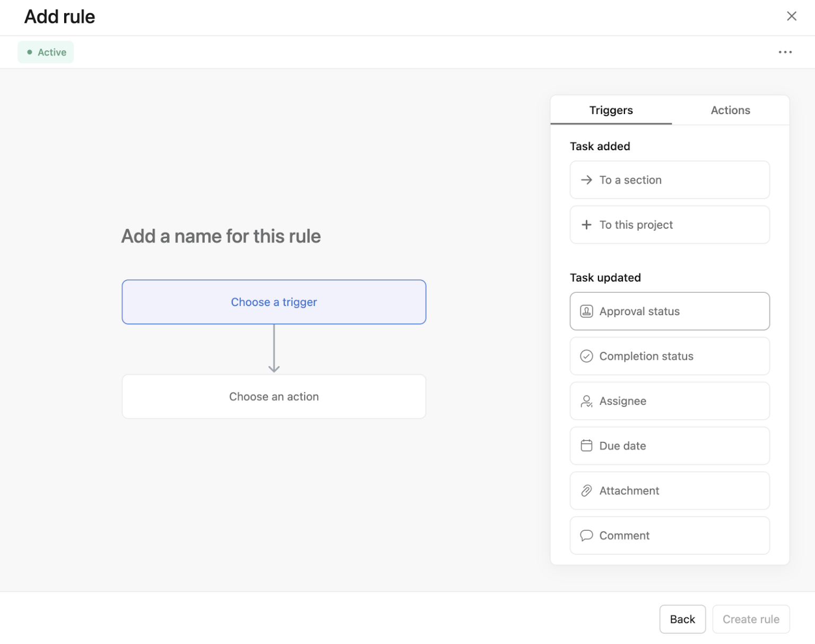Open the three-dot overflow menu
This screenshot has height=644, width=815.
tap(785, 52)
